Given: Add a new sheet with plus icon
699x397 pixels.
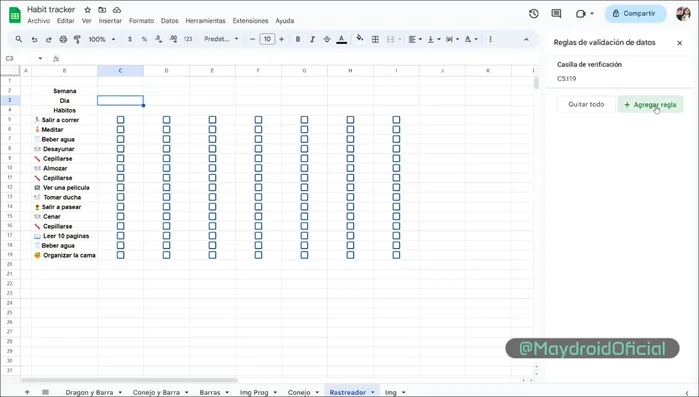Looking at the screenshot, I should pyautogui.click(x=27, y=392).
